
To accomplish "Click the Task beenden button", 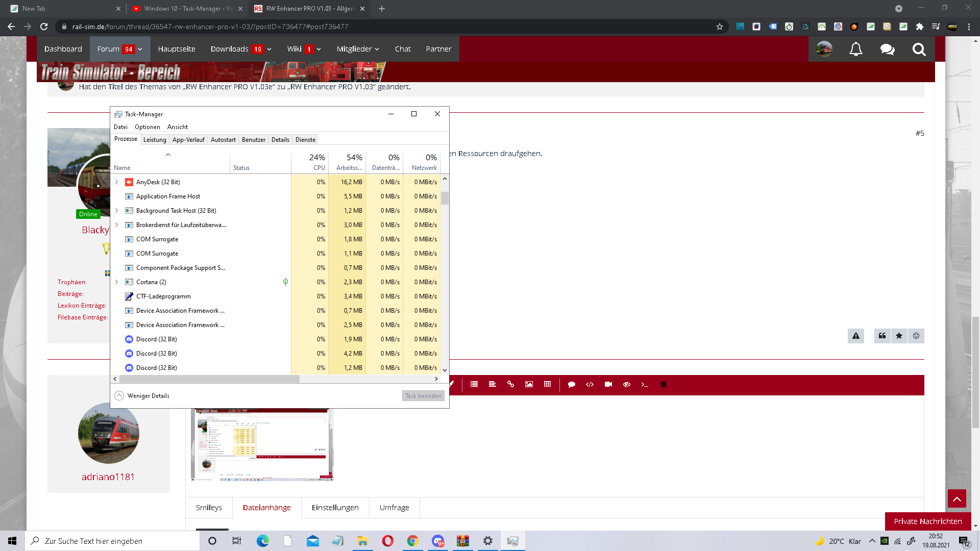I will coord(423,396).
